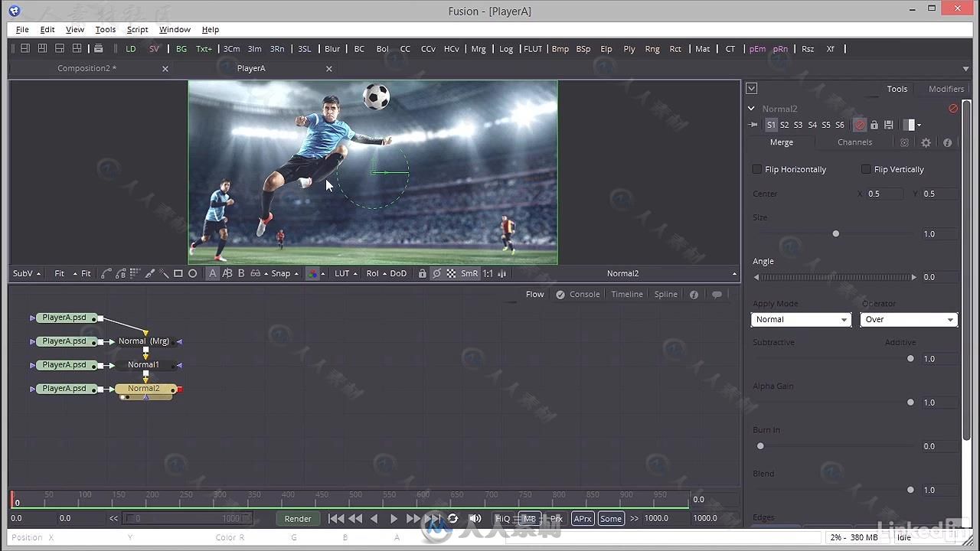Show view B buffer in the viewer
The height and width of the screenshot is (551, 980).
click(x=241, y=273)
